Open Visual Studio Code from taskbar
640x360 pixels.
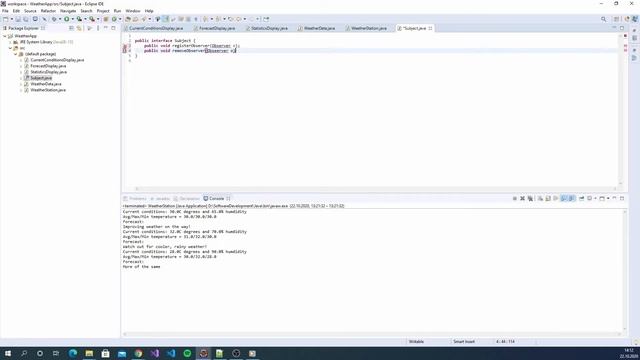point(171,353)
